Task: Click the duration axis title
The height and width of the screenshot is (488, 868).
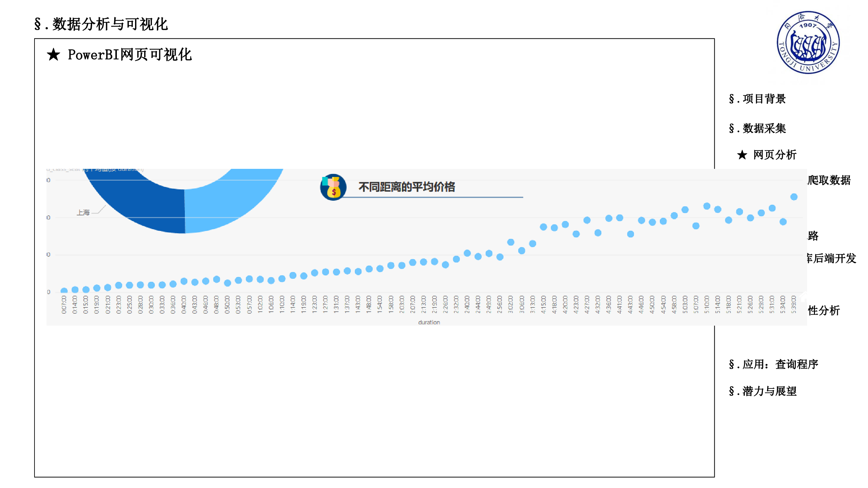Action: 429,322
